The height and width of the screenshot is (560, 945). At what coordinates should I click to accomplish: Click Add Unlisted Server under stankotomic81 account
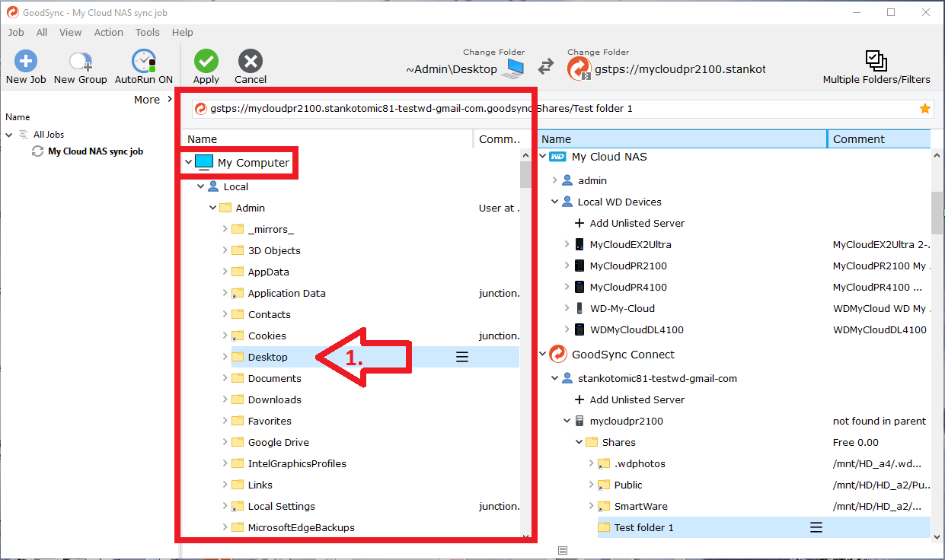pos(629,399)
